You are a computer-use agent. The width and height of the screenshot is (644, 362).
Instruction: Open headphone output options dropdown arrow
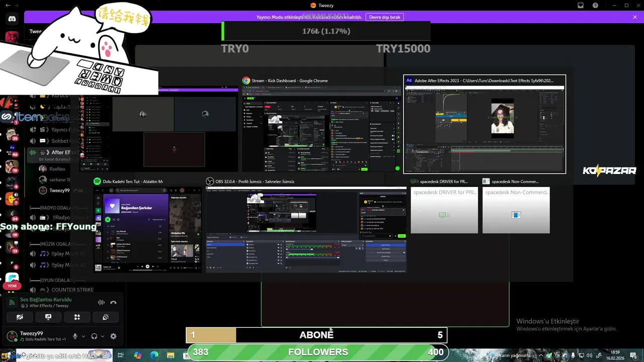pyautogui.click(x=103, y=336)
